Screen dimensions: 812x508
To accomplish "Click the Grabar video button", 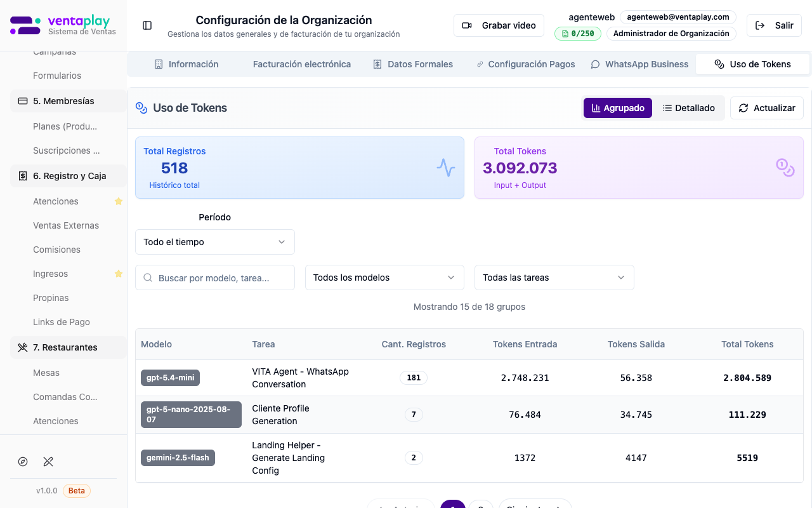I will [x=499, y=25].
